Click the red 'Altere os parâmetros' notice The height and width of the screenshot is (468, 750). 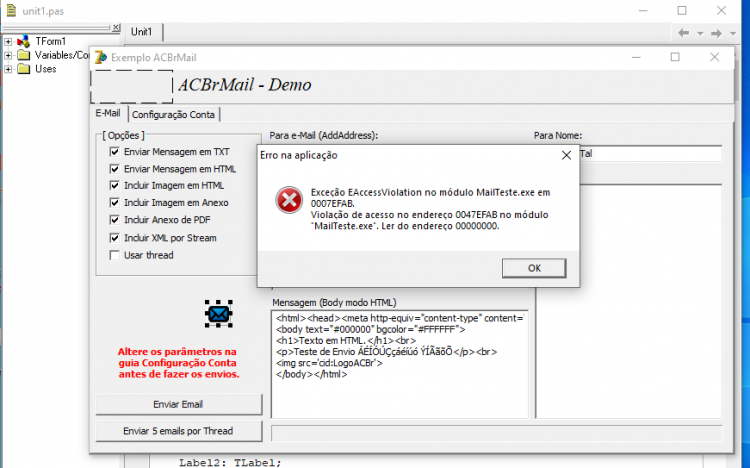178,363
